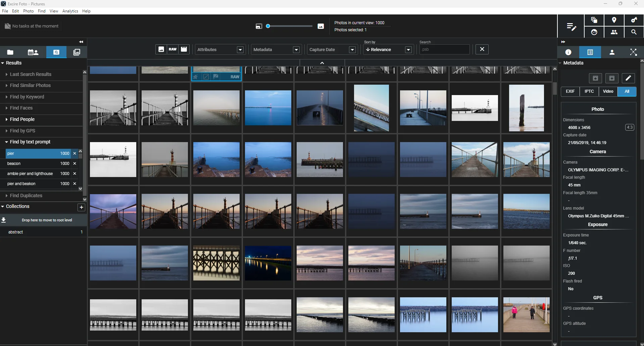The image size is (644, 346).
Task: Open the Analytics menu
Action: [70, 11]
